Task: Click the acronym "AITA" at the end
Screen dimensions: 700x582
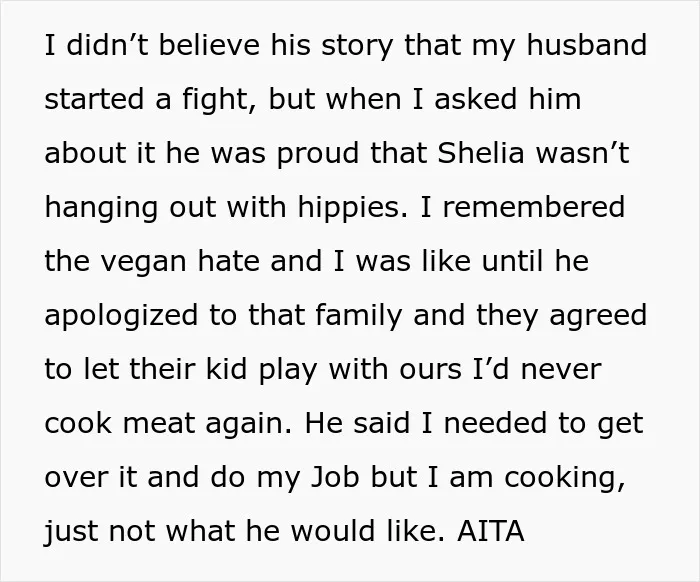Action: coord(490,532)
